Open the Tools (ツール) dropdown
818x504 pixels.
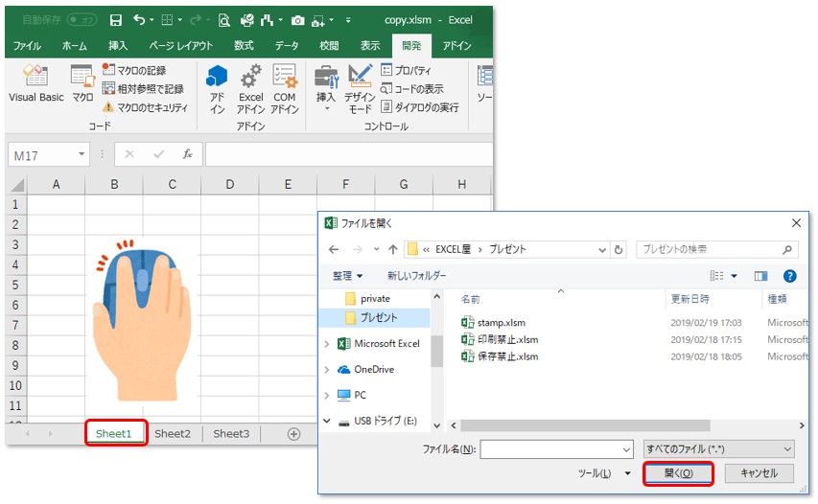pyautogui.click(x=604, y=473)
